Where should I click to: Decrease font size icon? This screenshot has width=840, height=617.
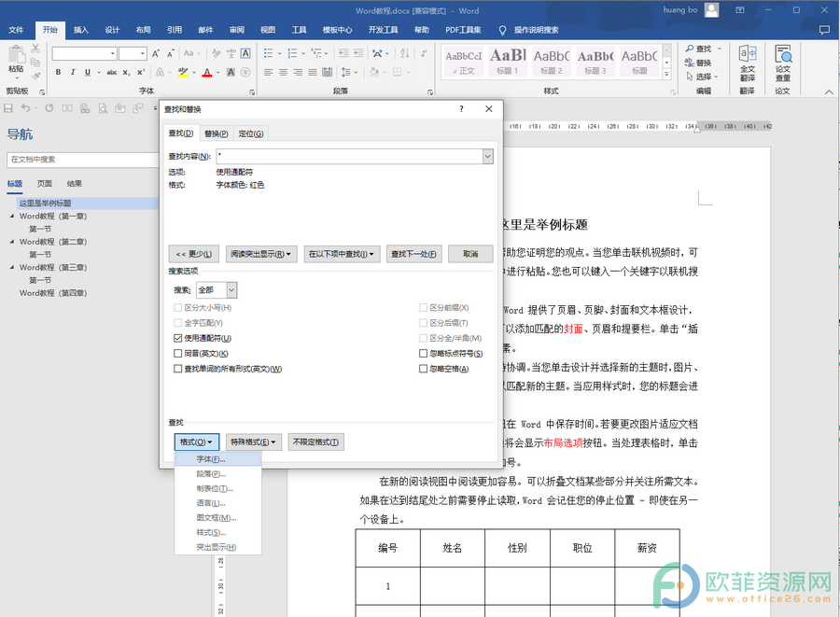click(171, 53)
